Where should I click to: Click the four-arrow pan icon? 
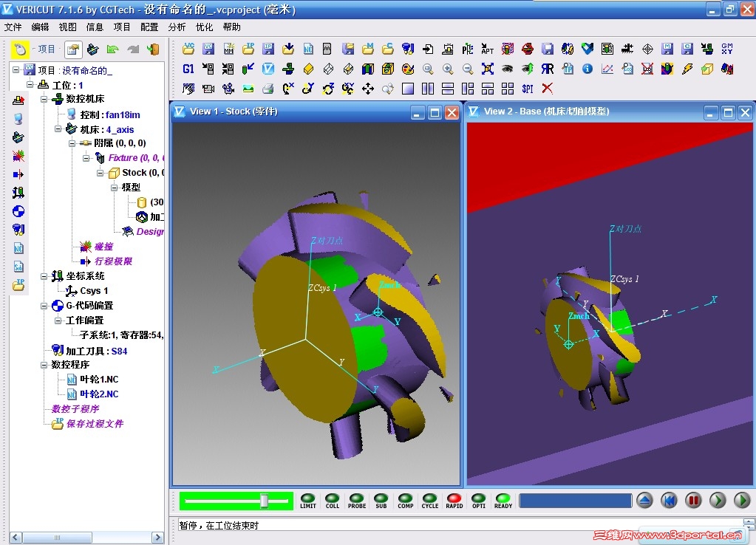coord(368,89)
